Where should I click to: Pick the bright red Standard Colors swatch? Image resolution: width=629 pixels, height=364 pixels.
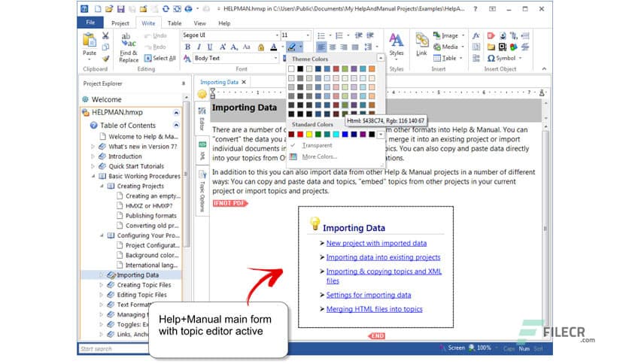tap(300, 134)
